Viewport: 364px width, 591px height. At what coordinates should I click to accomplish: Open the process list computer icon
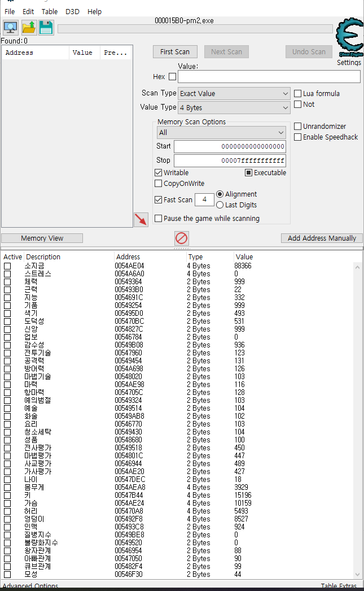11,28
